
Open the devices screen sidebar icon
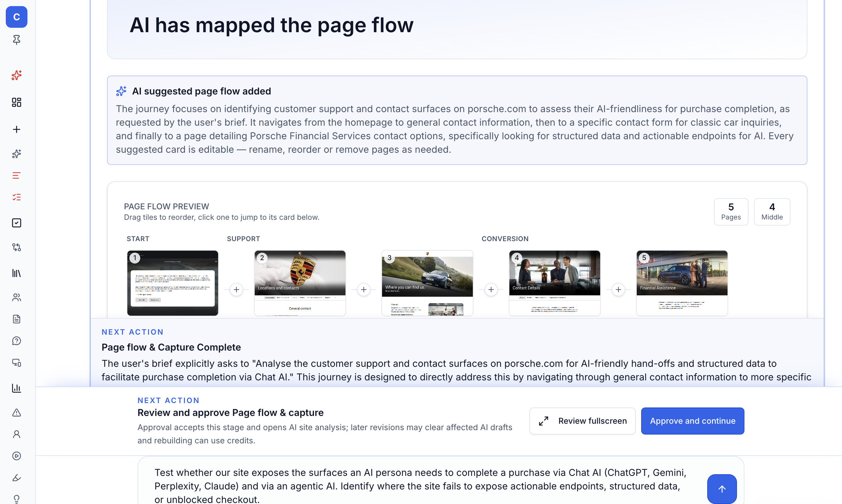(x=16, y=363)
